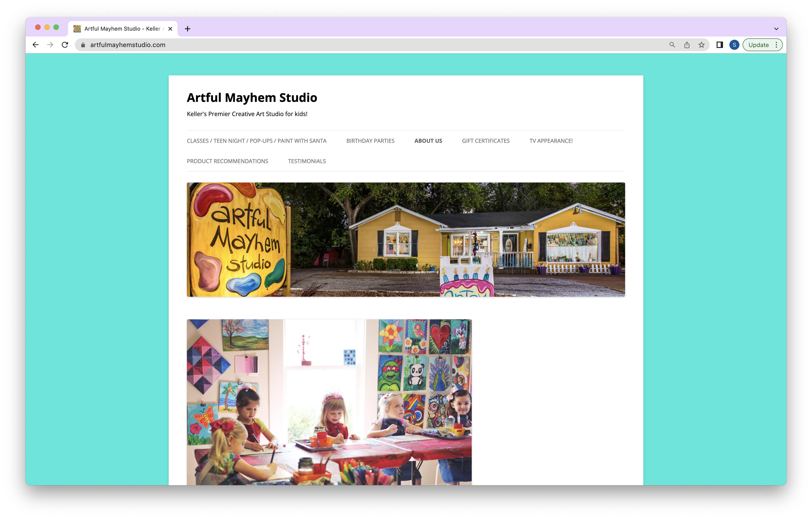The image size is (812, 519).
Task: Click the share page icon
Action: pos(687,45)
